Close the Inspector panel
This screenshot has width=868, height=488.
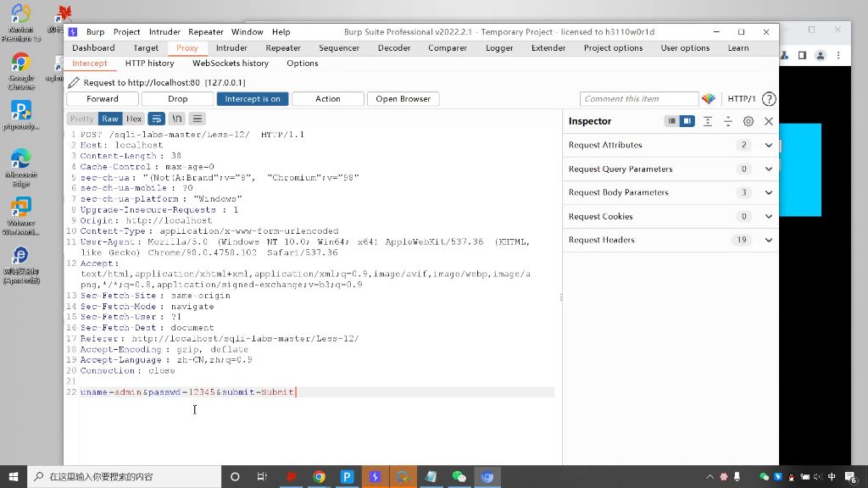pos(768,121)
